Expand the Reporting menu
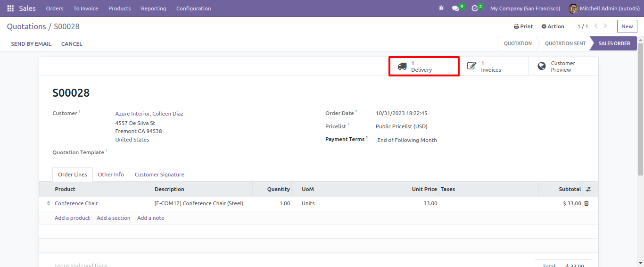The height and width of the screenshot is (267, 644). coord(153,8)
